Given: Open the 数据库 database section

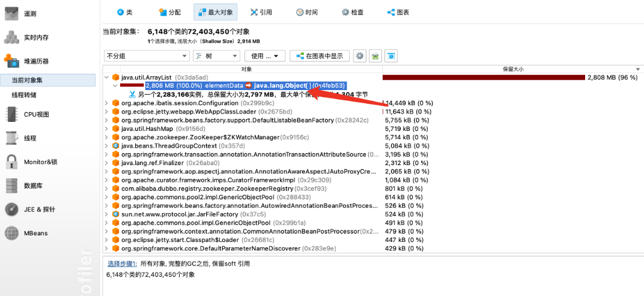Looking at the screenshot, I should pos(24,186).
